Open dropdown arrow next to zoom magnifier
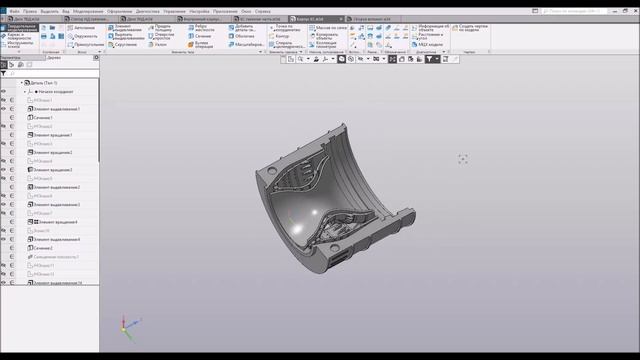The height and width of the screenshot is (360, 640). point(308,59)
